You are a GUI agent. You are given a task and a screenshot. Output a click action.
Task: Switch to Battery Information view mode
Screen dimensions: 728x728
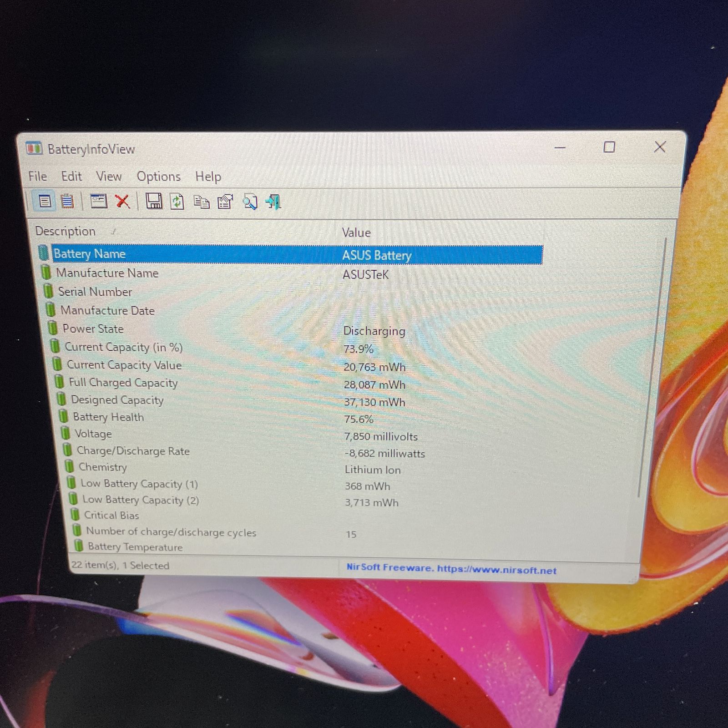(45, 202)
